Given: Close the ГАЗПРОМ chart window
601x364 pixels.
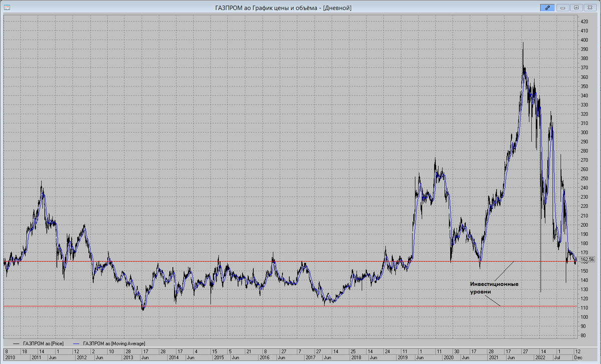Looking at the screenshot, I should tap(589, 8).
